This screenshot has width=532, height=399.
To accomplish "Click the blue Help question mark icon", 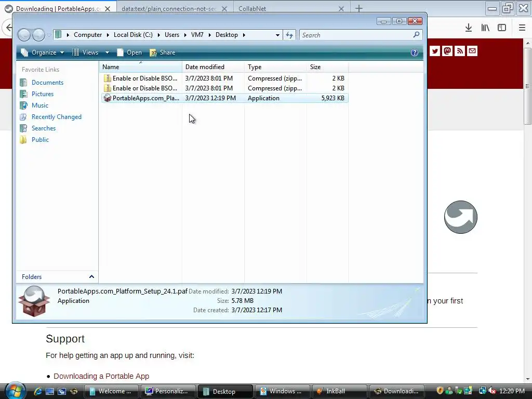I will [414, 52].
